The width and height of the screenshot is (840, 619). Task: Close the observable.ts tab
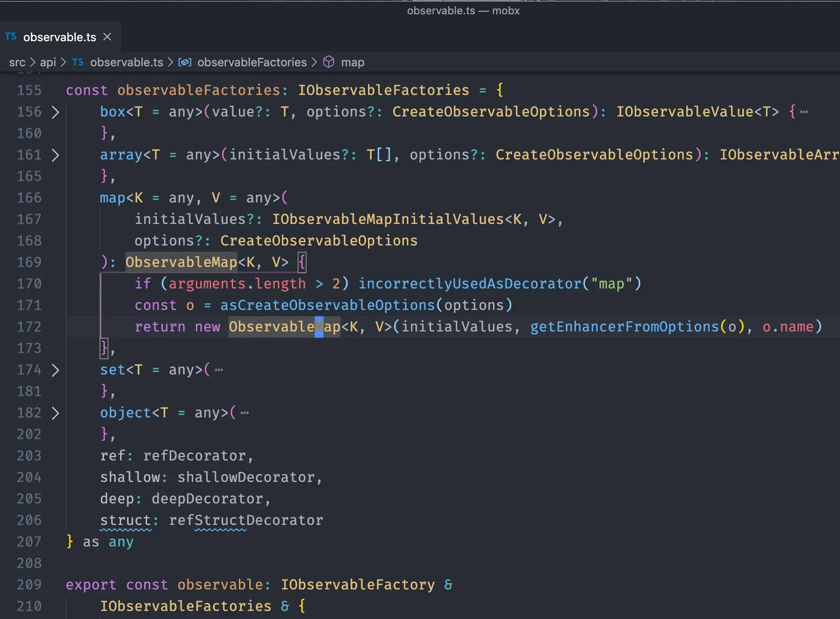click(107, 37)
